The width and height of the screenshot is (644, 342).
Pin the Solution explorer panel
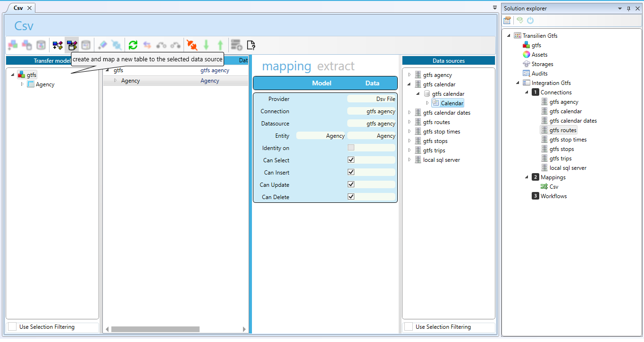click(628, 8)
